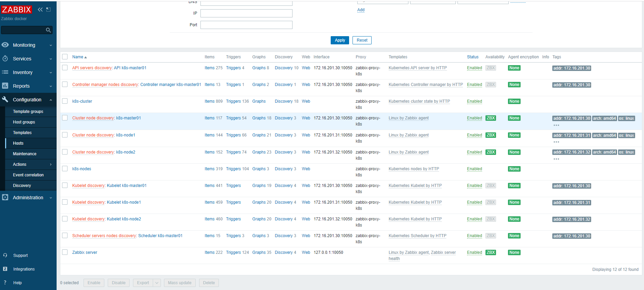Click the Configuration wrench icon
Screen dimensions: 644x290
(x=5, y=99)
